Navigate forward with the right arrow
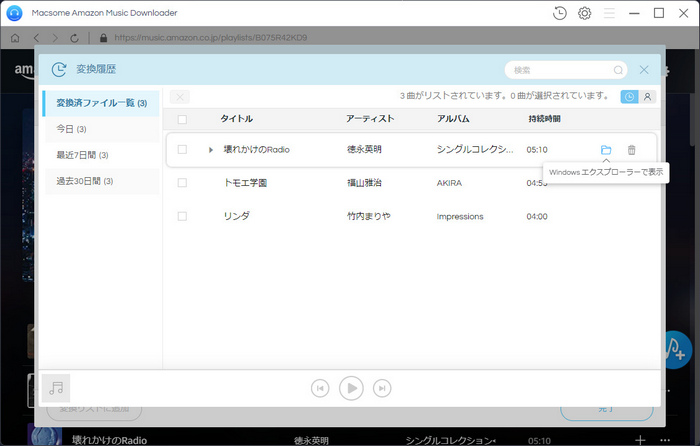The width and height of the screenshot is (700, 446). click(55, 38)
